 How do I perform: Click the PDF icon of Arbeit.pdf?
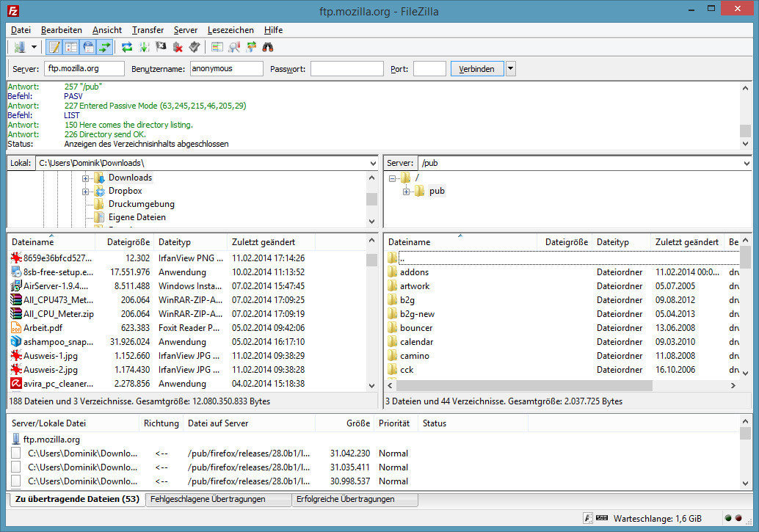click(16, 328)
